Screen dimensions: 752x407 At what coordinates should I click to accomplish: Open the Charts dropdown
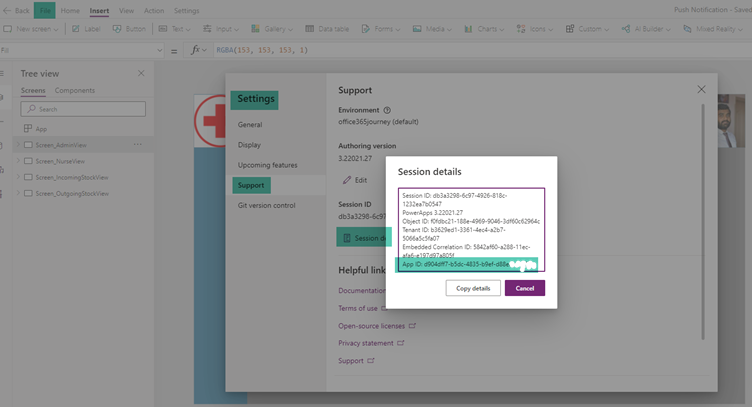(x=484, y=29)
